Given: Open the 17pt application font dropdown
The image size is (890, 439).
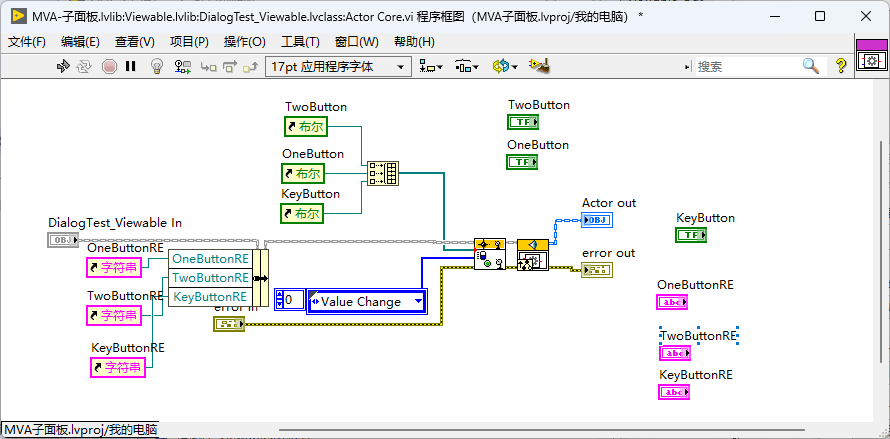Looking at the screenshot, I should point(338,66).
